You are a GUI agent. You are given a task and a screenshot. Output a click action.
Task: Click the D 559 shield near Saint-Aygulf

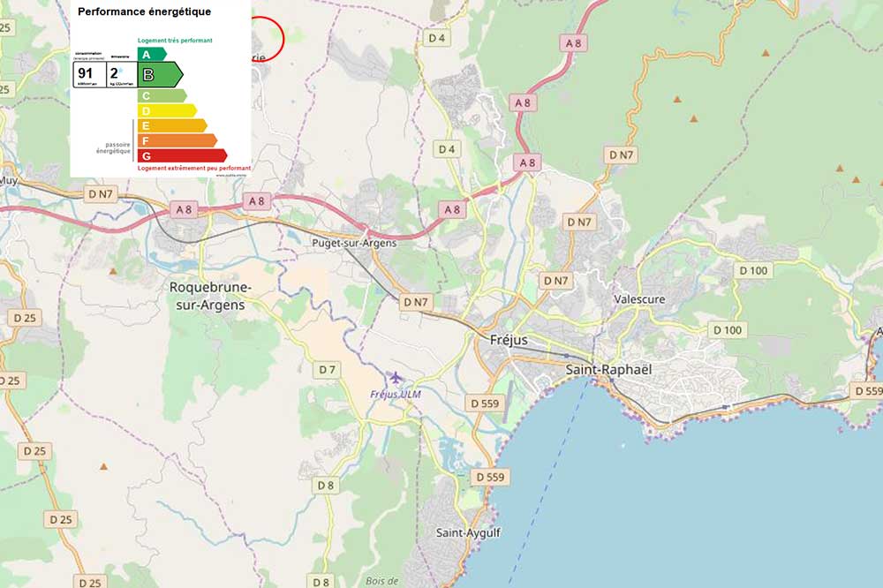point(491,477)
